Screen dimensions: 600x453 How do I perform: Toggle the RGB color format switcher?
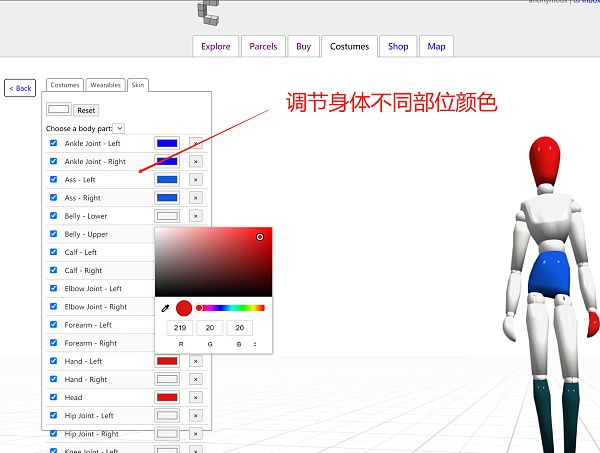click(x=255, y=344)
